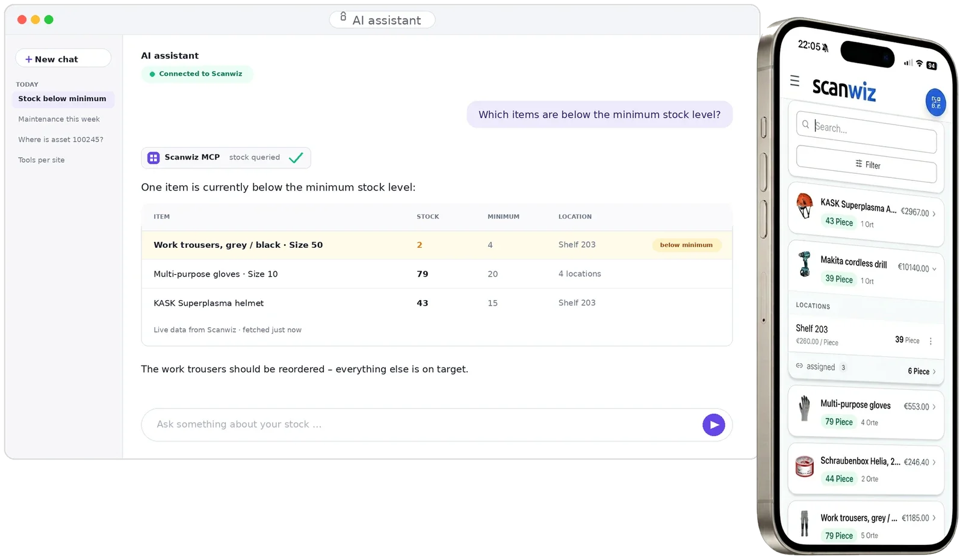Click the Multi-purpose gloves · Size 10 row

tap(437, 274)
